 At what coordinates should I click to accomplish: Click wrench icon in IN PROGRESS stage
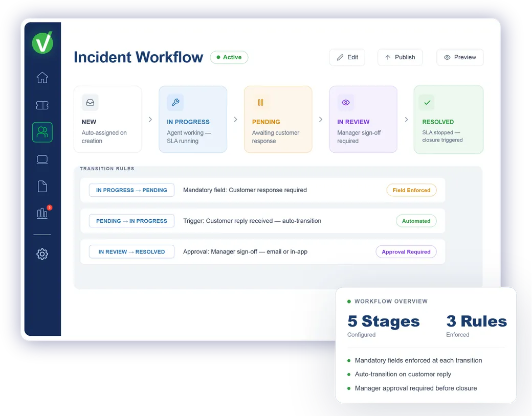point(175,102)
